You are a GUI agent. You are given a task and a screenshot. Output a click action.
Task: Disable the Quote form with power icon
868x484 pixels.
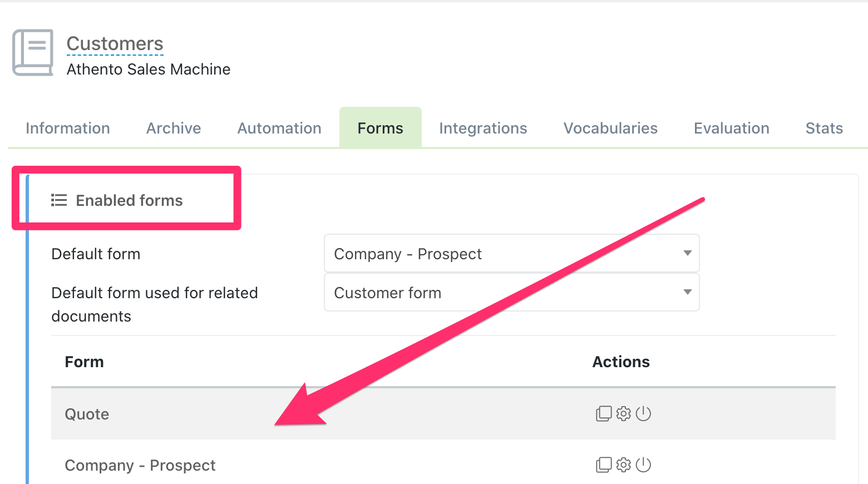point(643,414)
